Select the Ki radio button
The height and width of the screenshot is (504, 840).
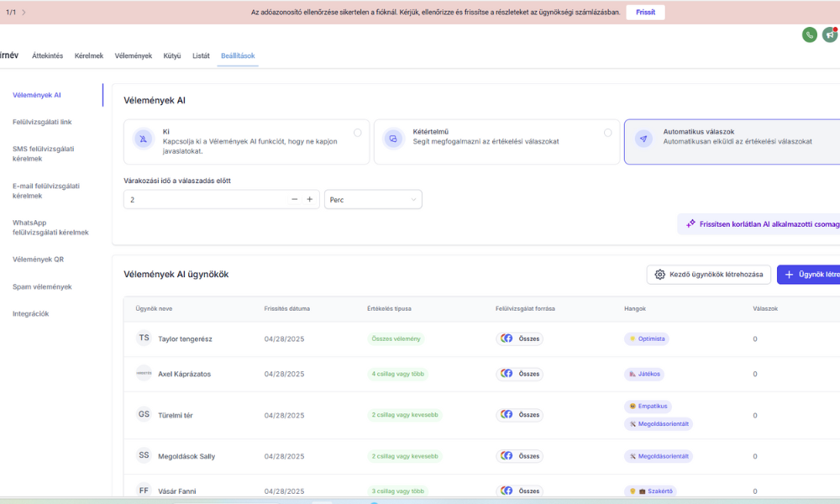358,133
